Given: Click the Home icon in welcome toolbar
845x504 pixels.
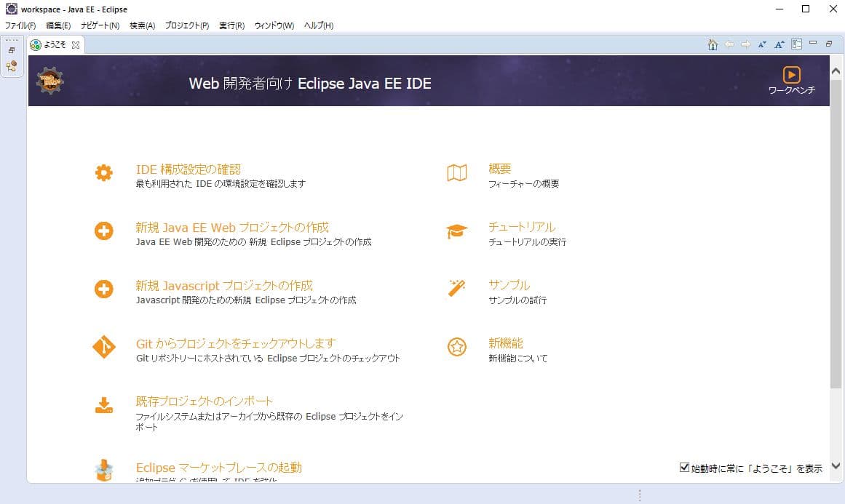Looking at the screenshot, I should click(713, 44).
